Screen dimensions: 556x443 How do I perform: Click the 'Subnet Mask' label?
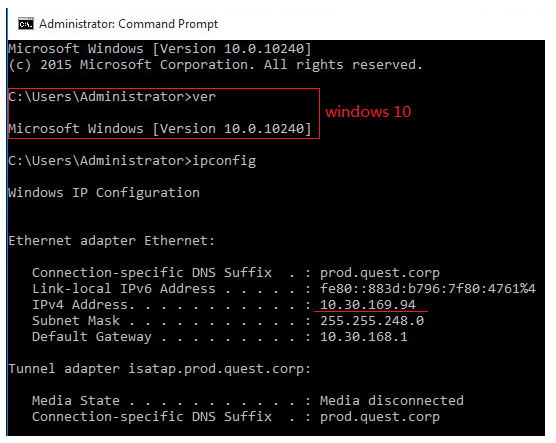tap(76, 321)
